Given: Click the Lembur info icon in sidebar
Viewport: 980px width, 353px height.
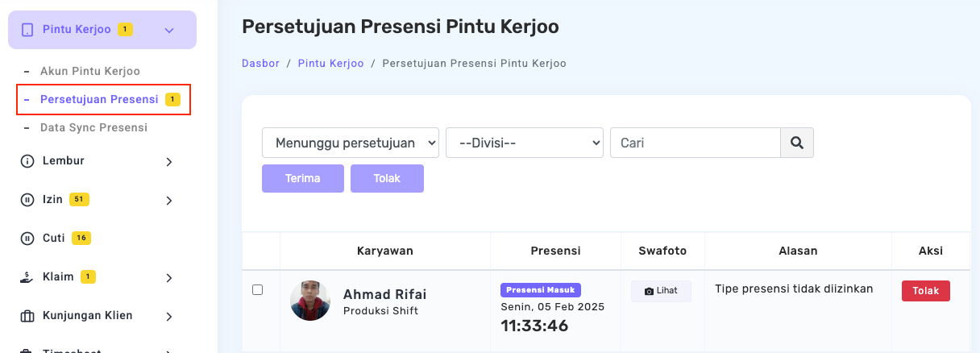Looking at the screenshot, I should (27, 161).
